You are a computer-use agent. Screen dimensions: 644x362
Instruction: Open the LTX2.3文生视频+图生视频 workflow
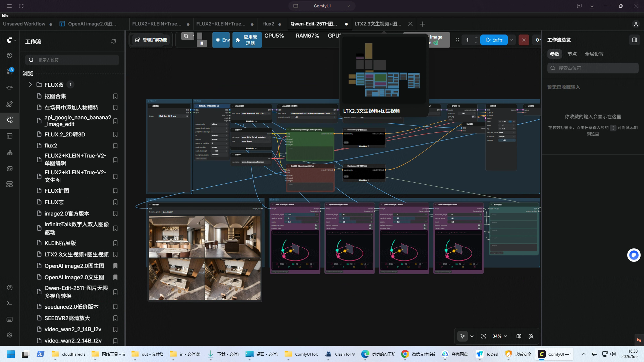[76, 254]
